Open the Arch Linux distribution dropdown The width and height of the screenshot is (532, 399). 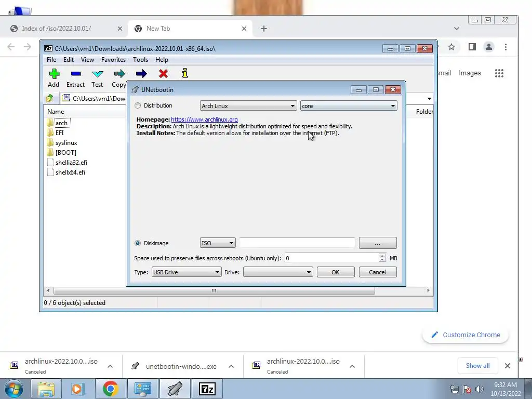tap(248, 106)
